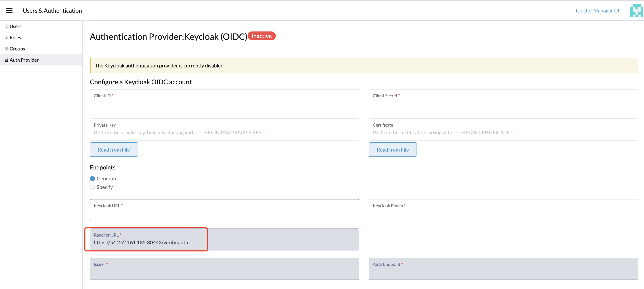Click the Groups globe icon
644x289 pixels.
click(x=7, y=49)
